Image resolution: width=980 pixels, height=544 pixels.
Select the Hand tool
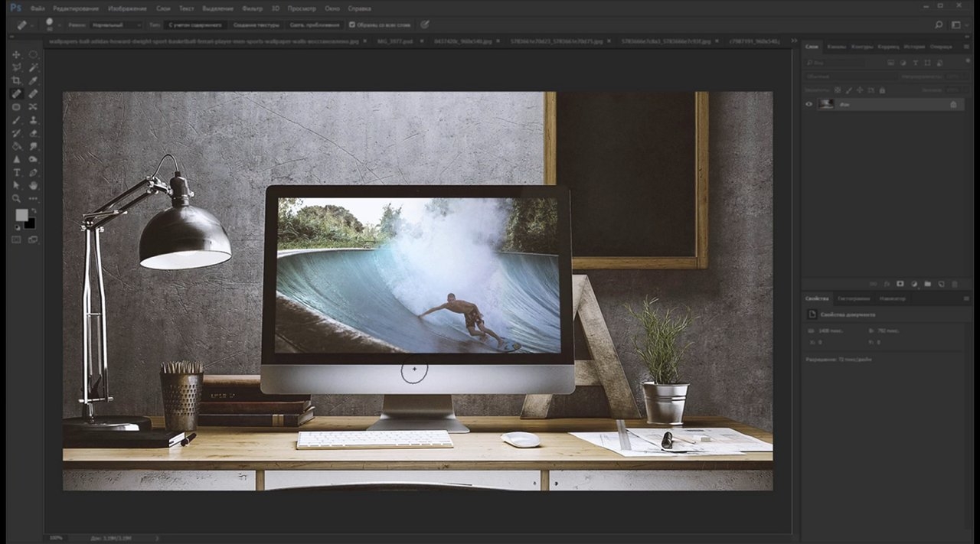click(x=33, y=185)
